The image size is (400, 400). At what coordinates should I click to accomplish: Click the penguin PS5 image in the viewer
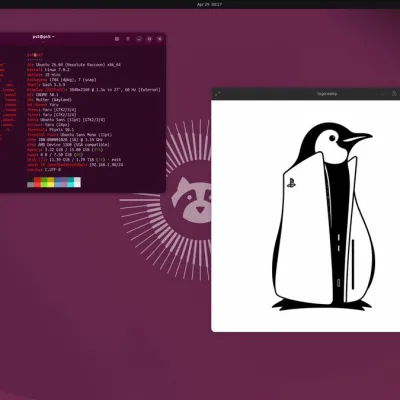coord(322,217)
